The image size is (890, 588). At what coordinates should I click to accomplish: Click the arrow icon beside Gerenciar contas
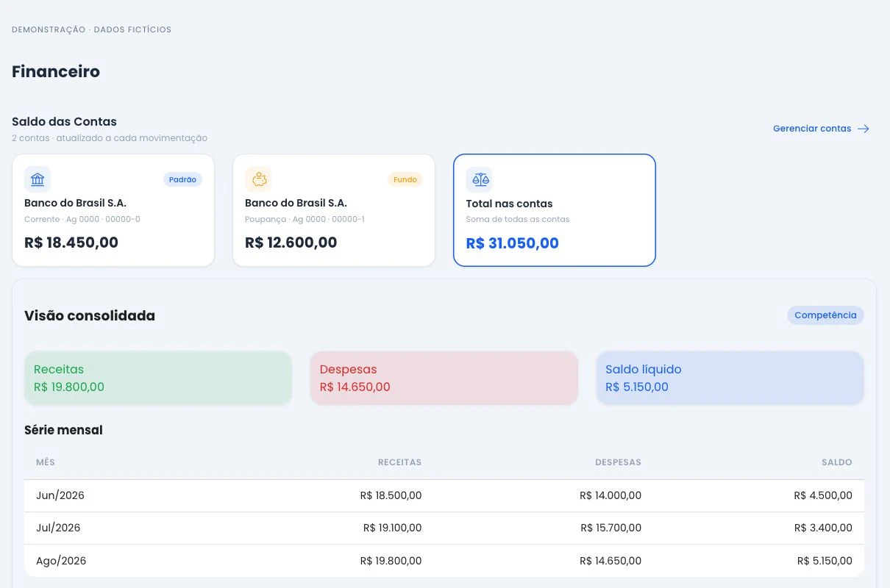tap(864, 129)
